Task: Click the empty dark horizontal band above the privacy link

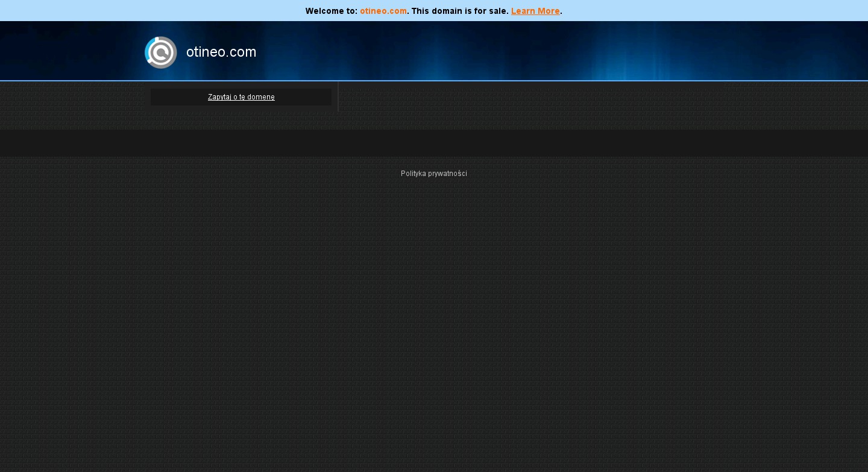Action: pyautogui.click(x=434, y=143)
